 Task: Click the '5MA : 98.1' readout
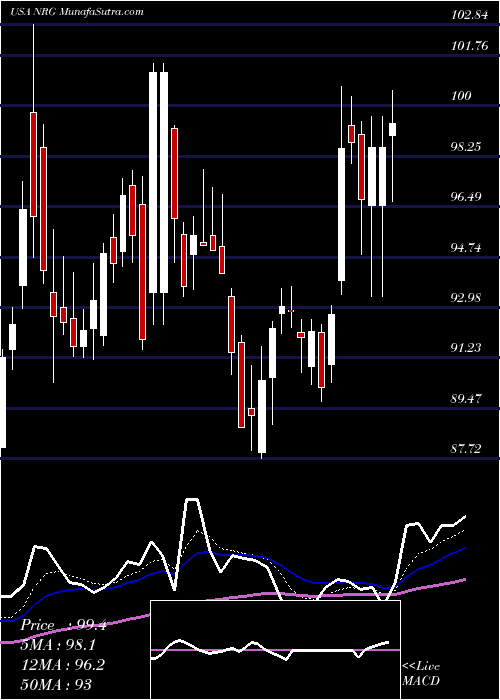click(x=58, y=645)
